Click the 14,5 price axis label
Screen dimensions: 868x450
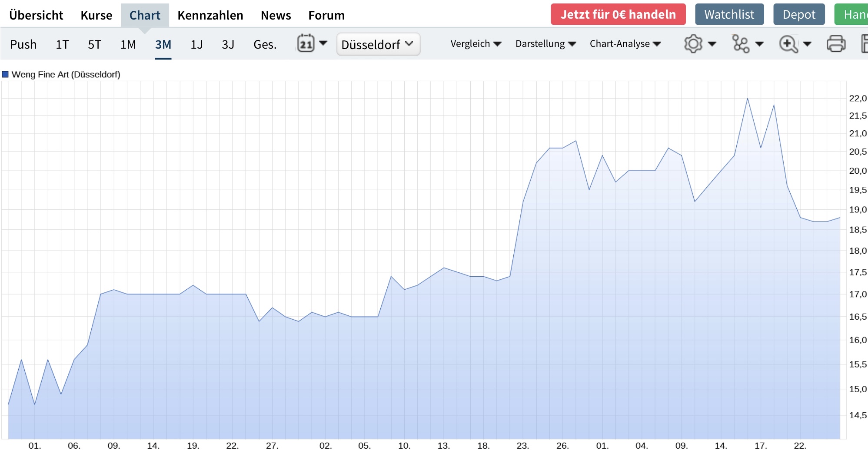[858, 415]
